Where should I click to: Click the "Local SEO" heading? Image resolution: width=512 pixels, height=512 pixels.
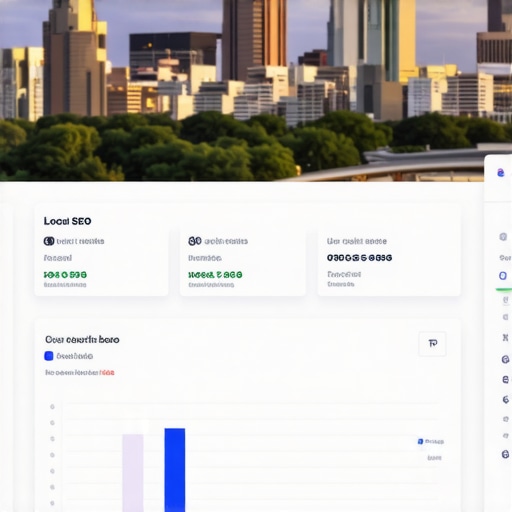point(67,221)
